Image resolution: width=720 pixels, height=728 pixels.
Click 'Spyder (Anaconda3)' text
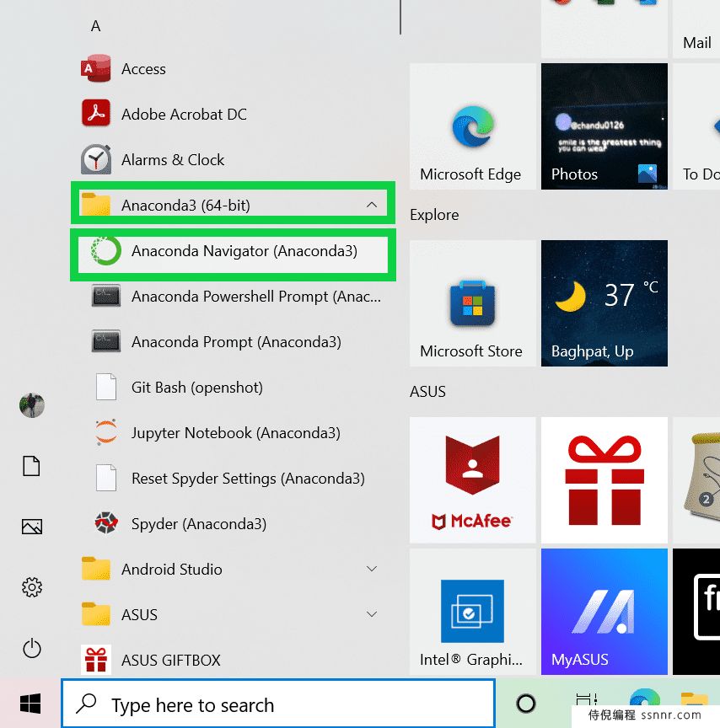pos(199,524)
